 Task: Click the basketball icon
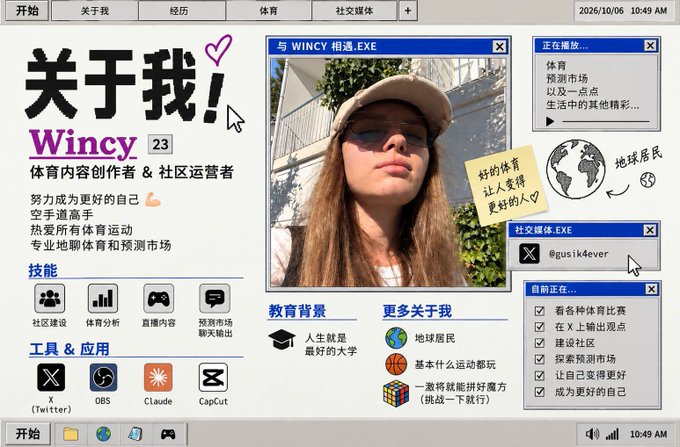click(x=396, y=364)
